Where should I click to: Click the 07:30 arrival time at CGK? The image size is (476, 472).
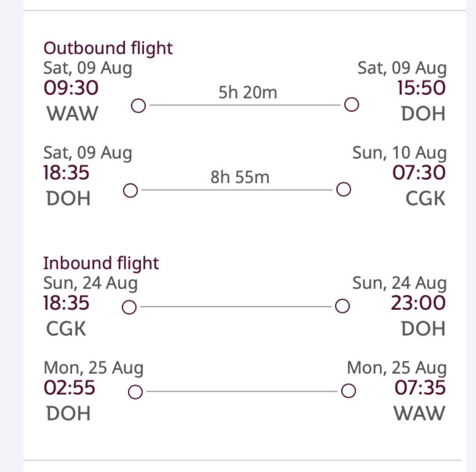tap(419, 173)
